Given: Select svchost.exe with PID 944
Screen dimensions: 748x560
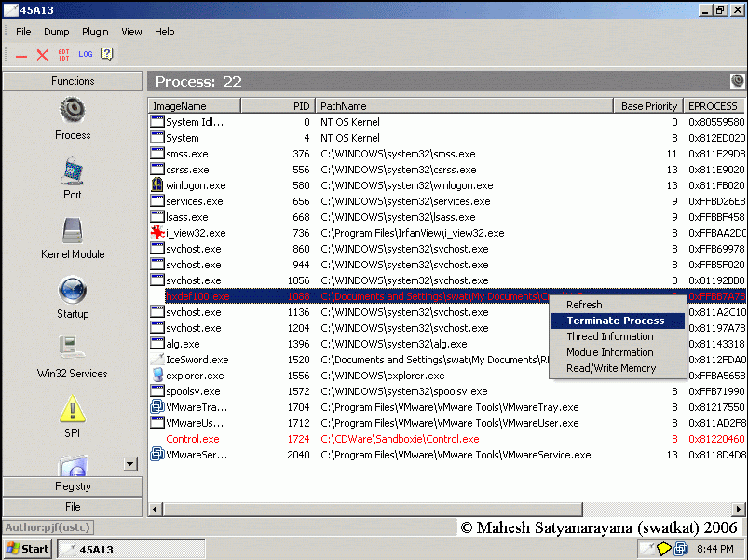Looking at the screenshot, I should [x=447, y=265].
